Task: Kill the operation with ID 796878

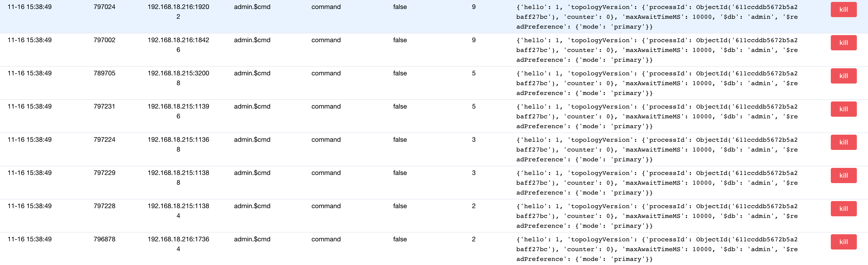Action: pyautogui.click(x=843, y=242)
